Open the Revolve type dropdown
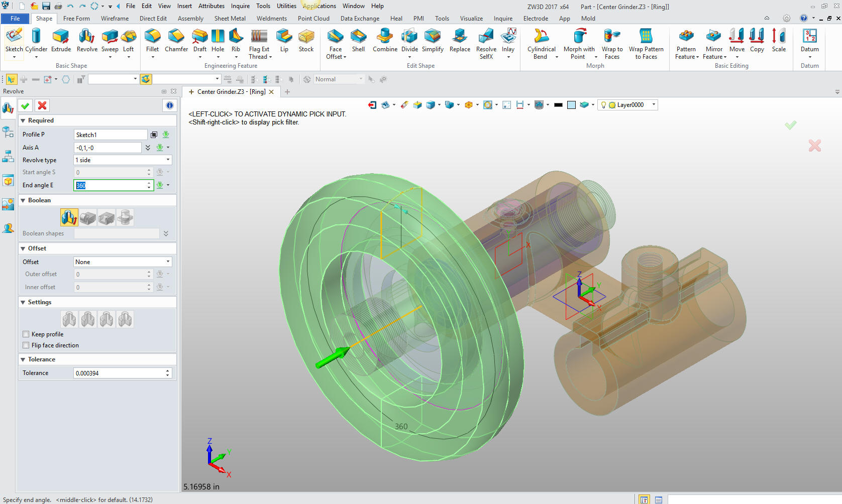This screenshot has width=842, height=504. (123, 160)
